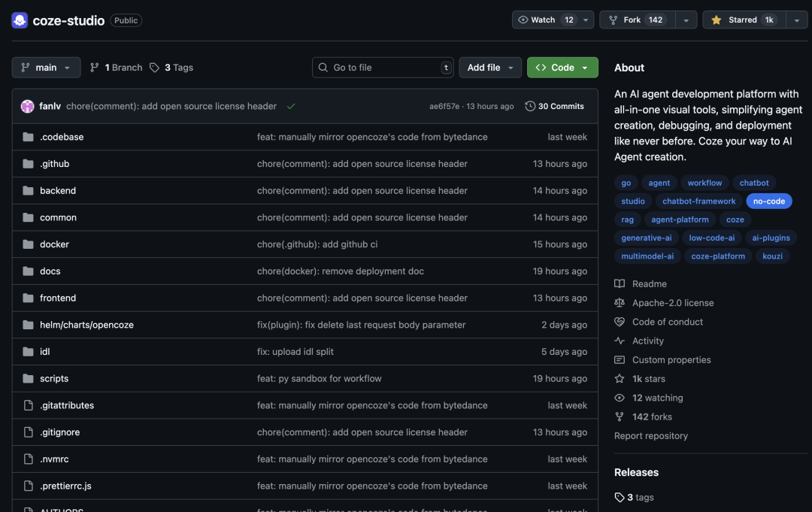The width and height of the screenshot is (812, 512).
Task: Click the file icon beside .gitignore
Action: (x=29, y=432)
